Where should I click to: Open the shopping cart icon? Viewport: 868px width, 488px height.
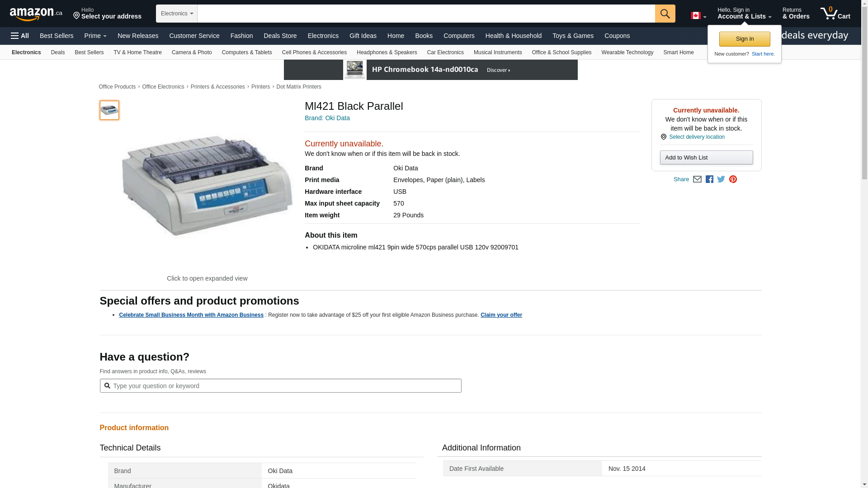tap(835, 14)
